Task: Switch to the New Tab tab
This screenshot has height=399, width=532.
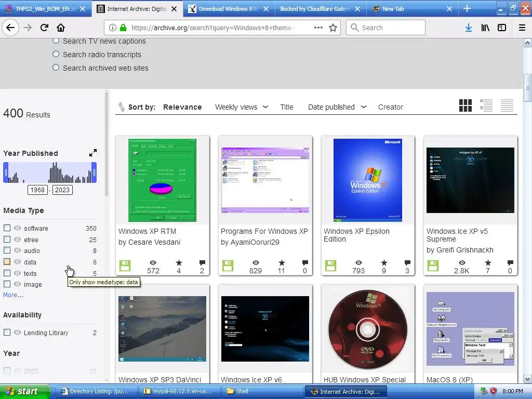Action: pyautogui.click(x=411, y=8)
